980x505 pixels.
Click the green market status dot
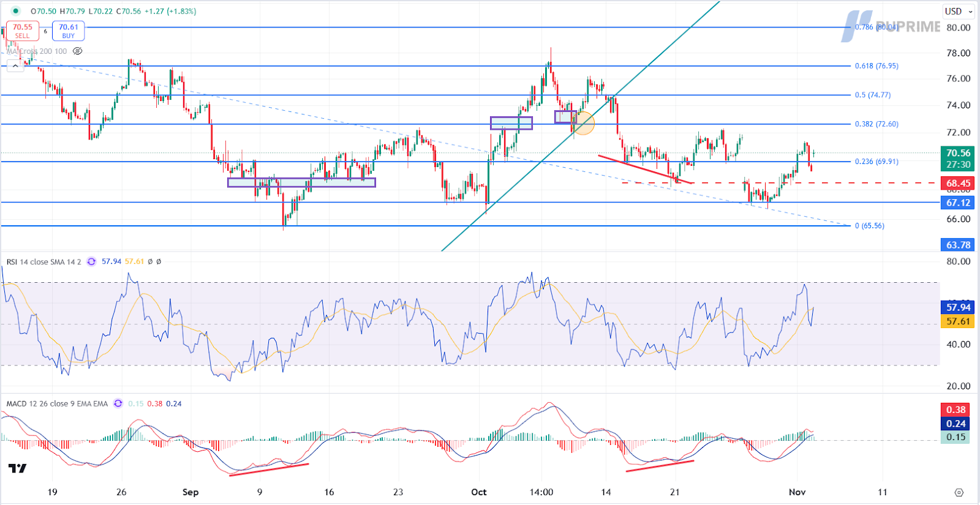16,11
